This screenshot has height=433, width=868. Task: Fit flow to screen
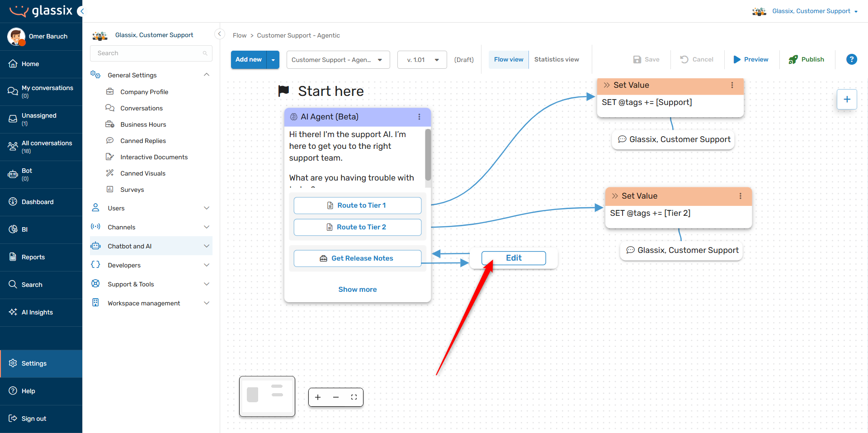pos(354,397)
